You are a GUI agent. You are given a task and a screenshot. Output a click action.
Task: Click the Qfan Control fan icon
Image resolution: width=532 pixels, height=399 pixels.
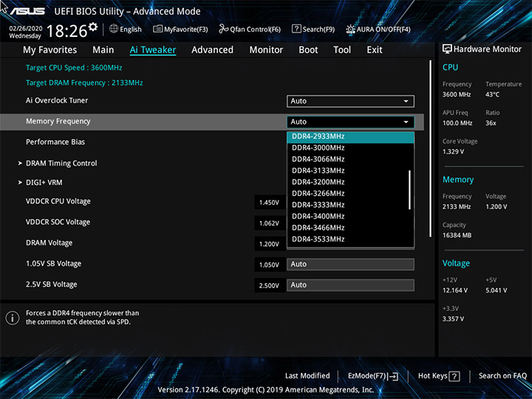223,29
